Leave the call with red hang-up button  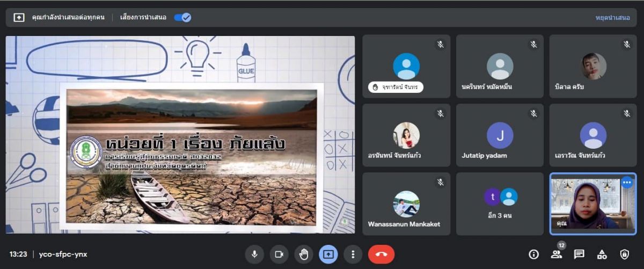click(x=381, y=254)
